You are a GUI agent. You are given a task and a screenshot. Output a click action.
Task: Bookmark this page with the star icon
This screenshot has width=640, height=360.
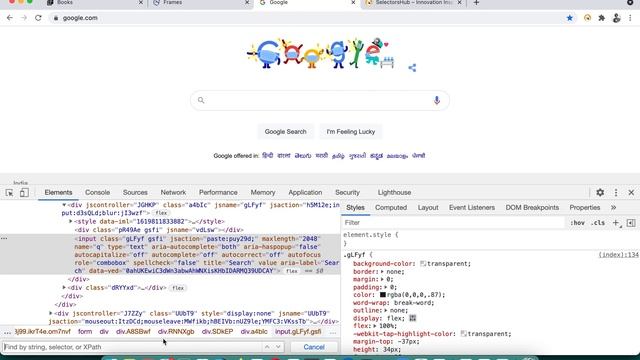(x=570, y=18)
